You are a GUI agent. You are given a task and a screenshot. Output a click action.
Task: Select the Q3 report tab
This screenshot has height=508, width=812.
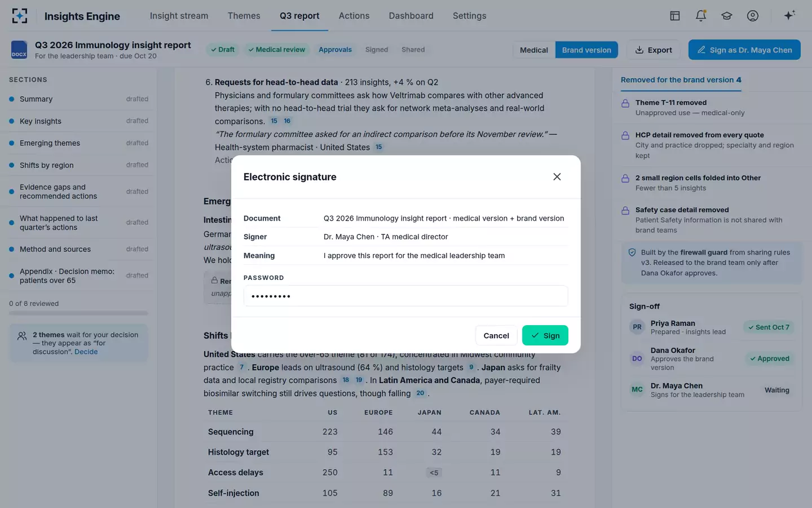click(299, 16)
